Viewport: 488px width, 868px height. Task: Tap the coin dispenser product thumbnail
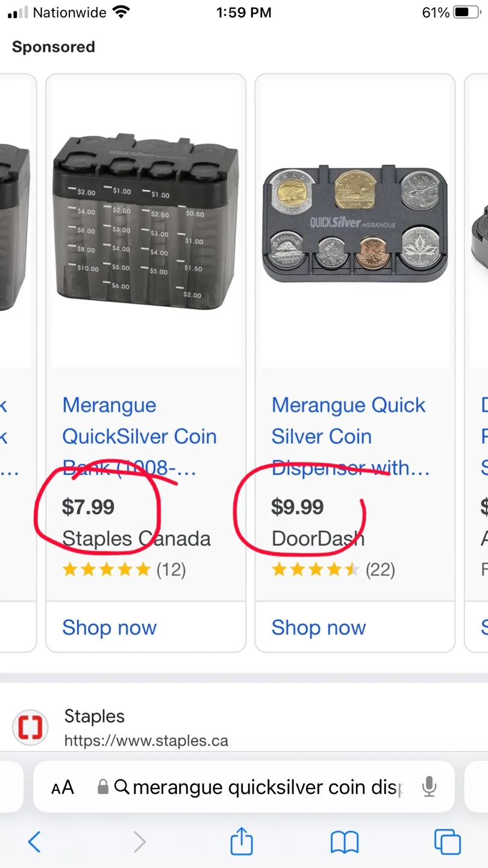(x=354, y=220)
